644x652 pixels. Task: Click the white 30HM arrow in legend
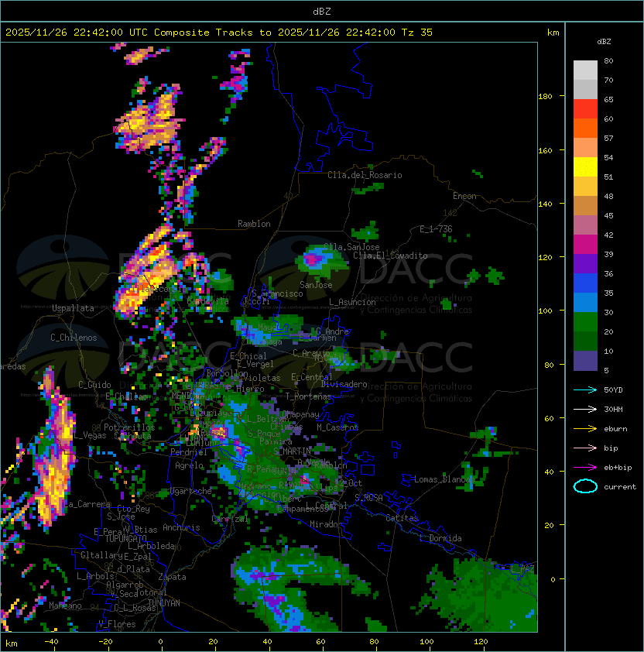585,410
